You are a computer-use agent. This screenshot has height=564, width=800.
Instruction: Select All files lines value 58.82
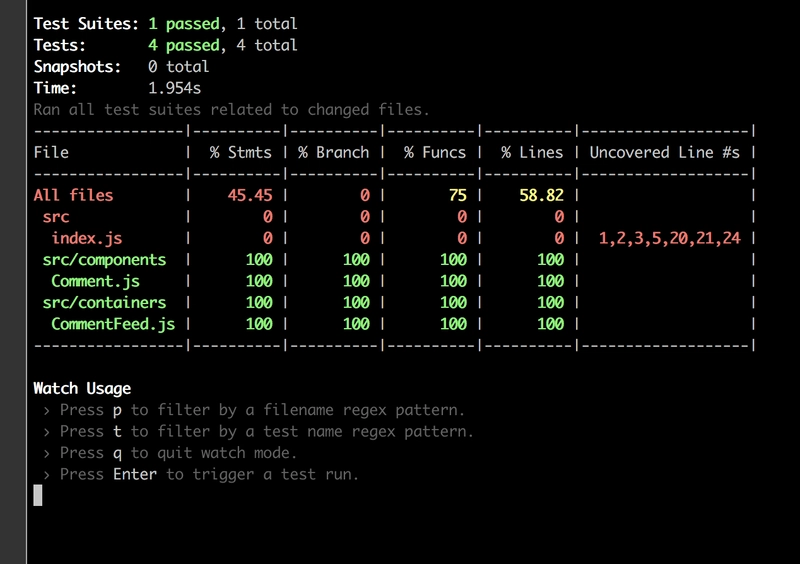(541, 195)
